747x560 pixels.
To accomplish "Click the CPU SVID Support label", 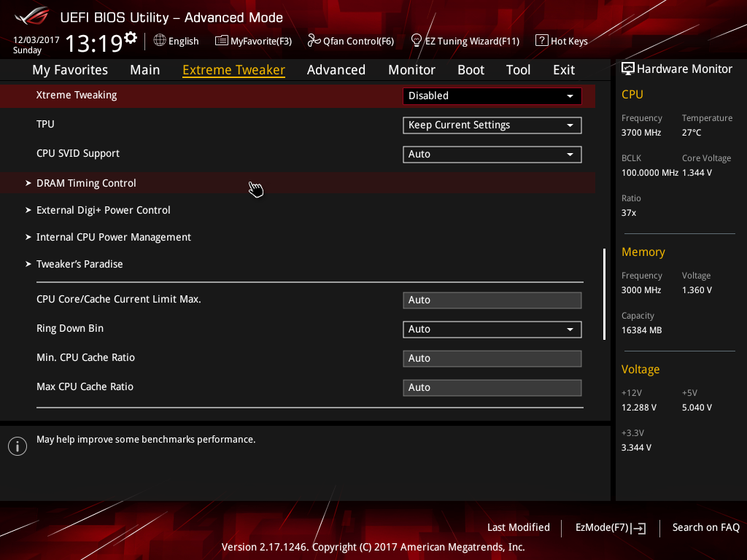I will (78, 154).
